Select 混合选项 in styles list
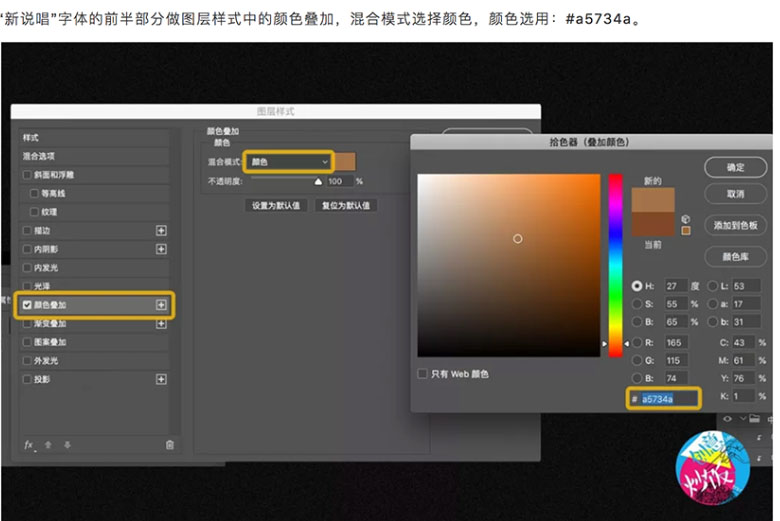The width and height of the screenshot is (780, 521). coord(95,156)
